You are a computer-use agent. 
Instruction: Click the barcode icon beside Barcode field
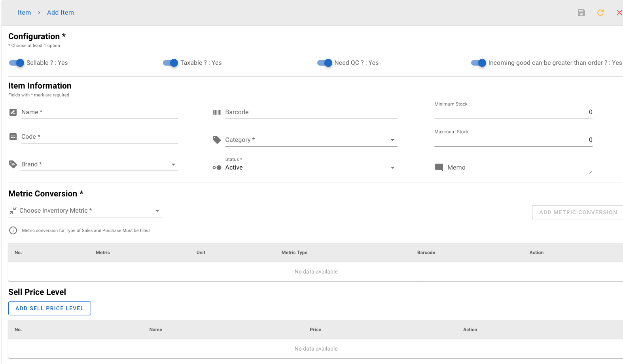pyautogui.click(x=217, y=112)
